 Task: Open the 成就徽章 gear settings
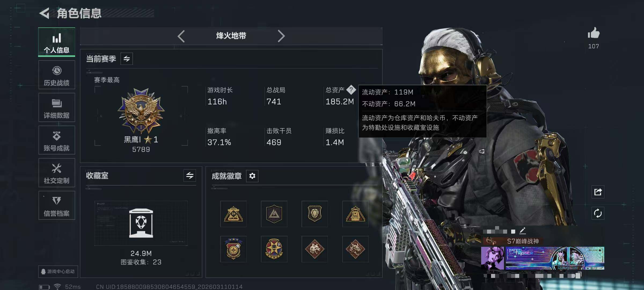[252, 176]
